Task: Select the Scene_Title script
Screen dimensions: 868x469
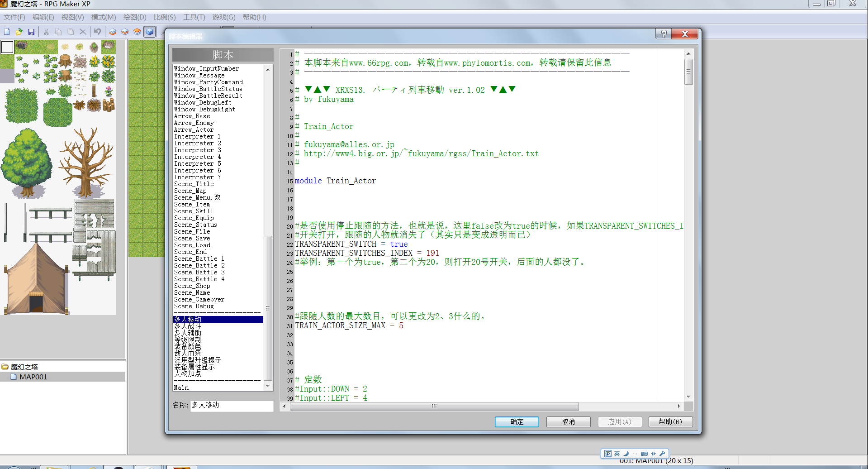Action: pyautogui.click(x=194, y=184)
